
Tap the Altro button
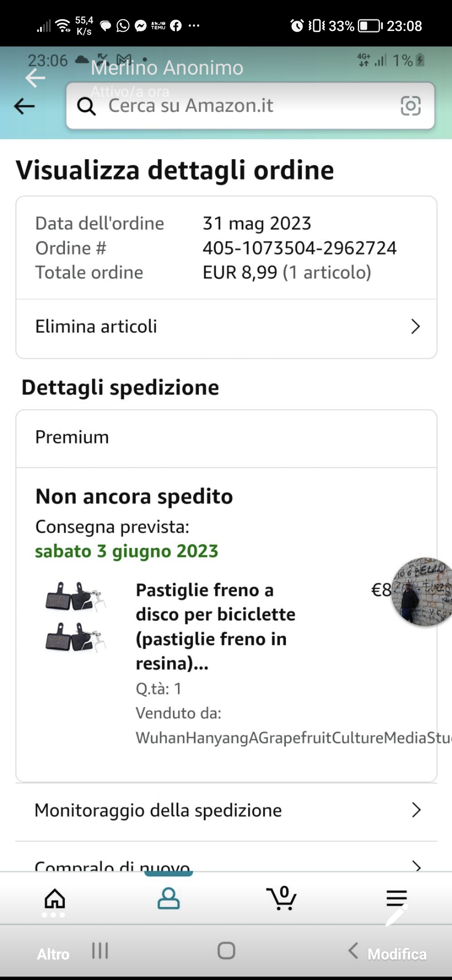click(x=53, y=954)
